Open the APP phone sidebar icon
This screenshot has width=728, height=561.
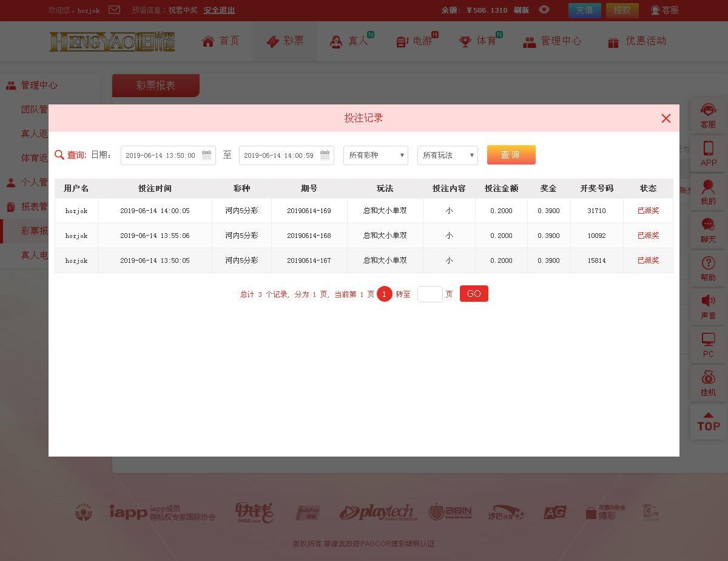[x=708, y=149]
